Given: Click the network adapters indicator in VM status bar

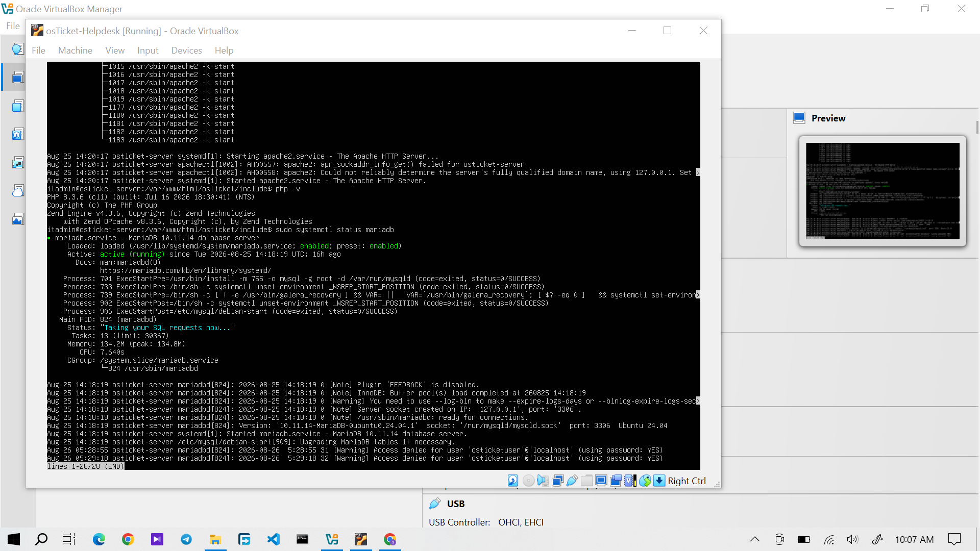Looking at the screenshot, I should point(557,481).
